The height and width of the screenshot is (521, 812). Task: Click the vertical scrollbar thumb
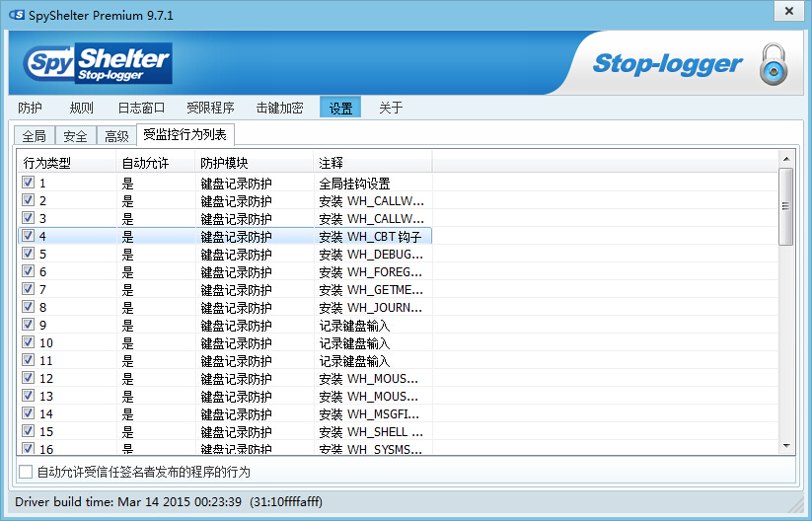(786, 206)
